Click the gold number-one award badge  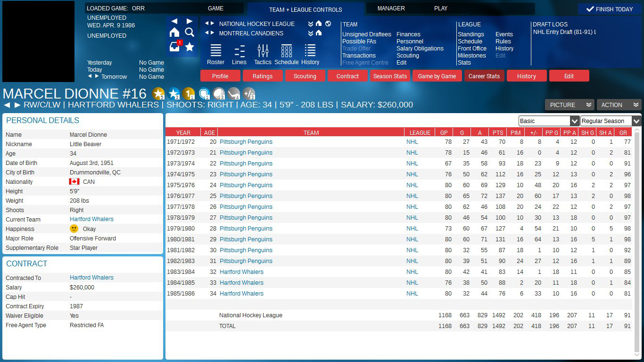point(189,93)
